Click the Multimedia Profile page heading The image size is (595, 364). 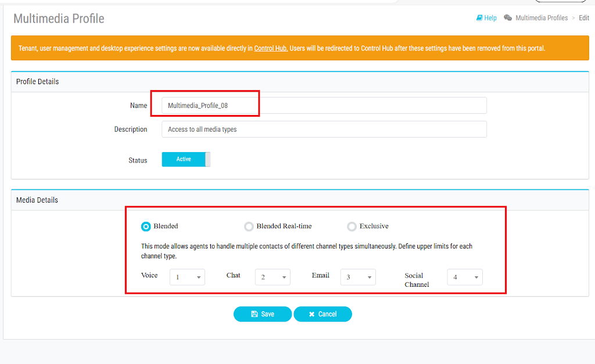(59, 19)
